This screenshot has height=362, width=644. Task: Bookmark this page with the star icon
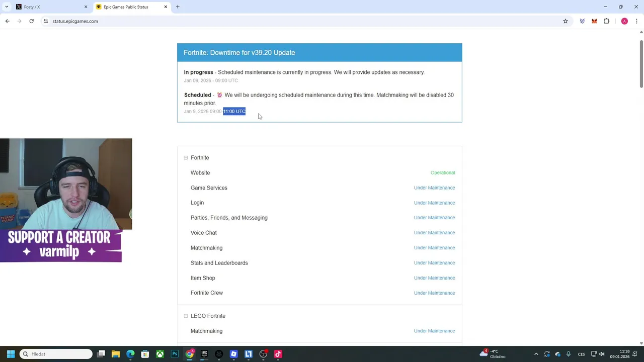click(566, 21)
